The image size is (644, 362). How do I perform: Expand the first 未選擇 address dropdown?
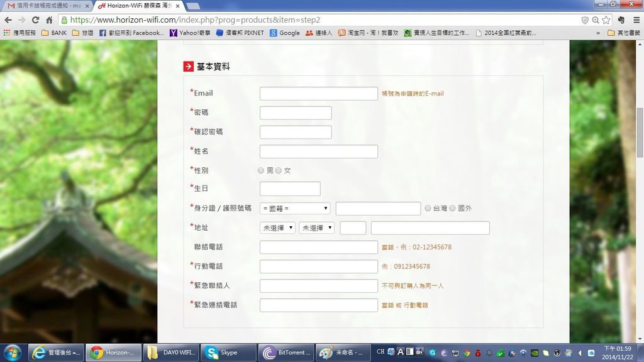click(277, 228)
